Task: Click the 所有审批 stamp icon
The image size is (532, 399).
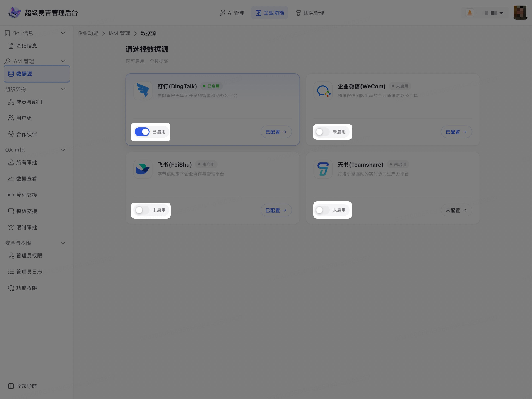Action: tap(11, 163)
